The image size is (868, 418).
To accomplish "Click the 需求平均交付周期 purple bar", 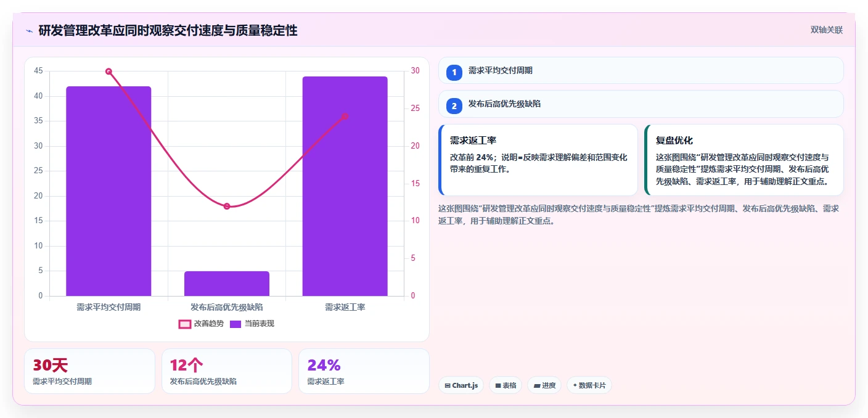I will [108, 191].
